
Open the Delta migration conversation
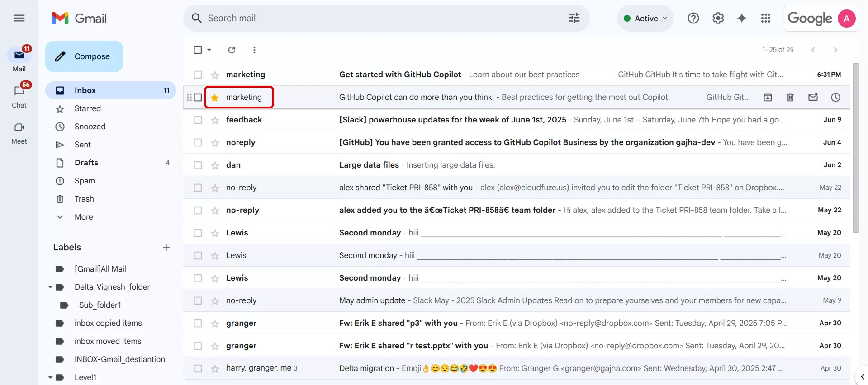pos(517,368)
